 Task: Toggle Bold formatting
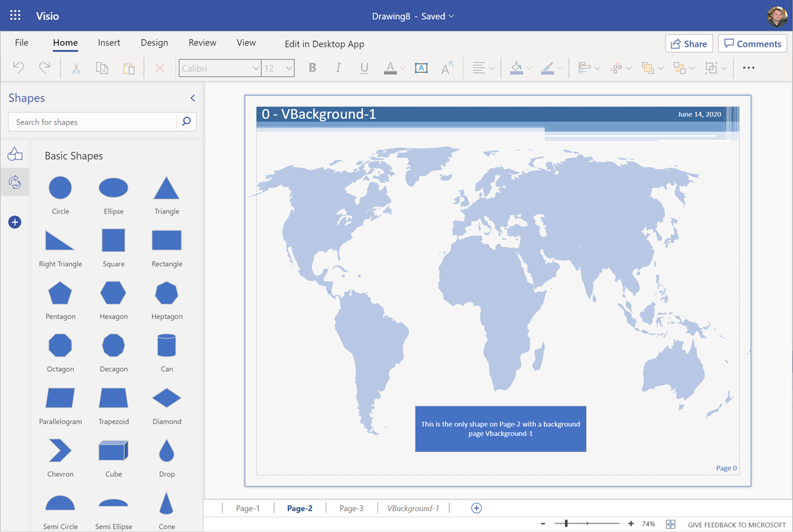[x=313, y=67]
